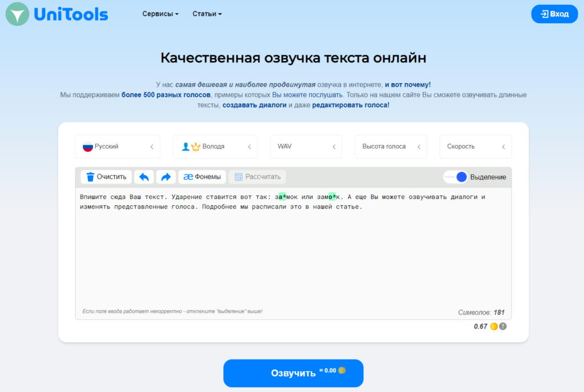This screenshot has width=584, height=392.
Task: Open the Володя voice selector
Action: [x=215, y=146]
